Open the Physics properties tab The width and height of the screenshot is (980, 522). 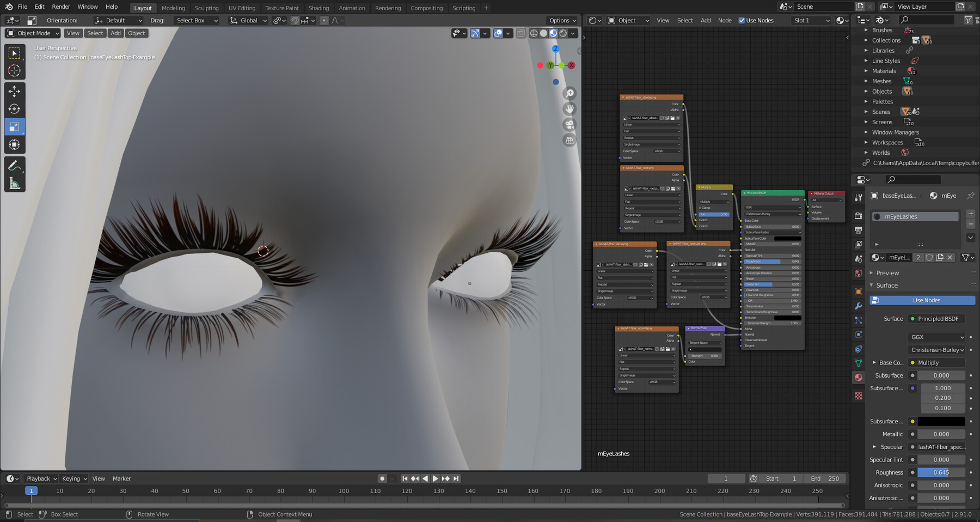coord(859,335)
